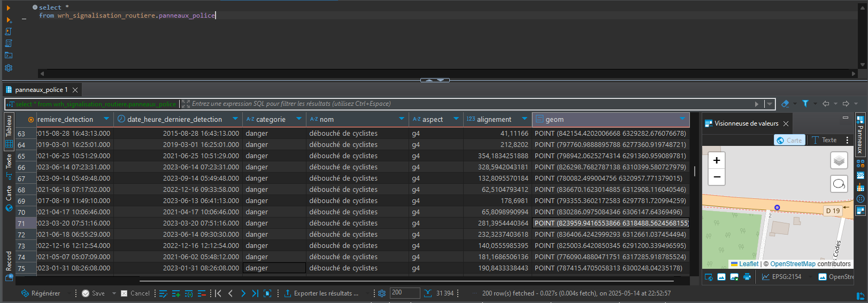Image resolution: width=868 pixels, height=303 pixels.
Task: Click Exporter les résultats button
Action: point(321,293)
